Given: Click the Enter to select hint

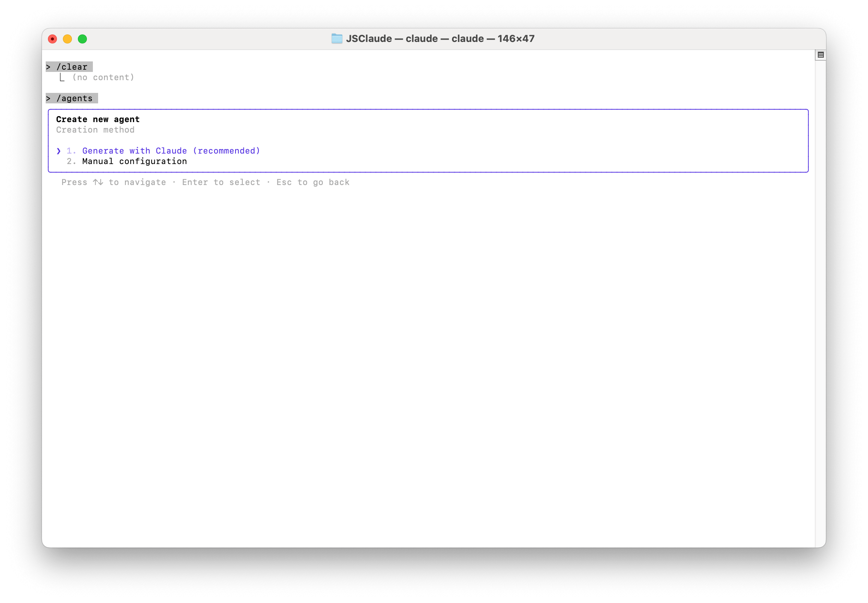Looking at the screenshot, I should pos(221,182).
